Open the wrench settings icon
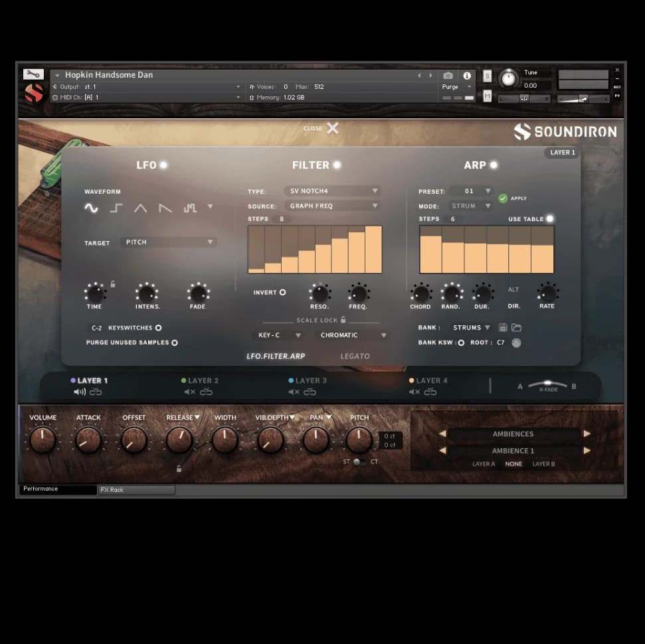 click(x=33, y=74)
